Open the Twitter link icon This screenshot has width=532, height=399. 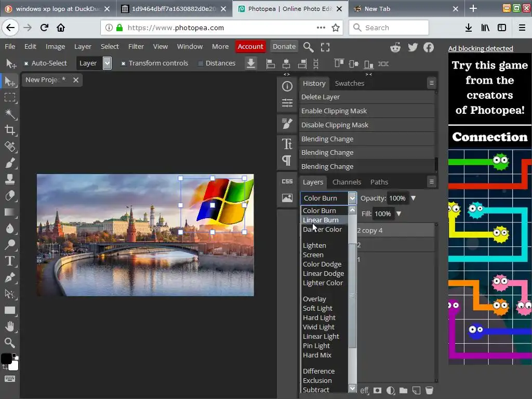click(x=413, y=47)
